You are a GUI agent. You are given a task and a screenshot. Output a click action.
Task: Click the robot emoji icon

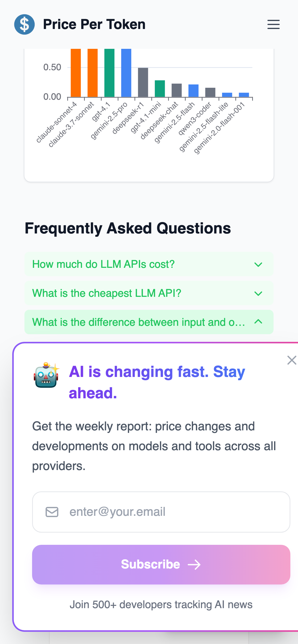(x=46, y=375)
